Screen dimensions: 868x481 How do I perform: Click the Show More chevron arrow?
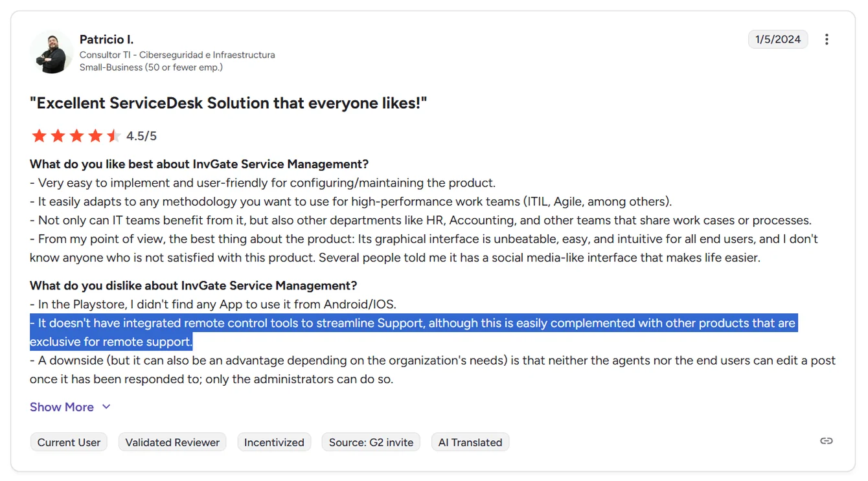pos(106,407)
